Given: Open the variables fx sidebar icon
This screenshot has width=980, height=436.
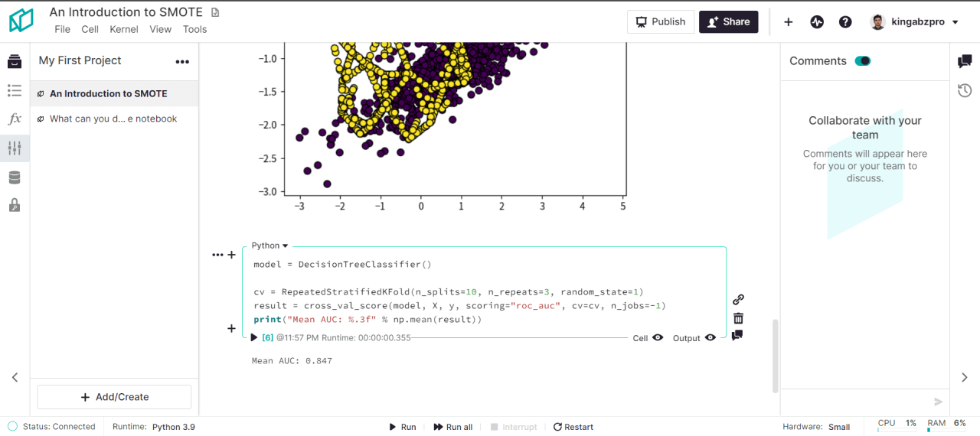Looking at the screenshot, I should pos(15,119).
